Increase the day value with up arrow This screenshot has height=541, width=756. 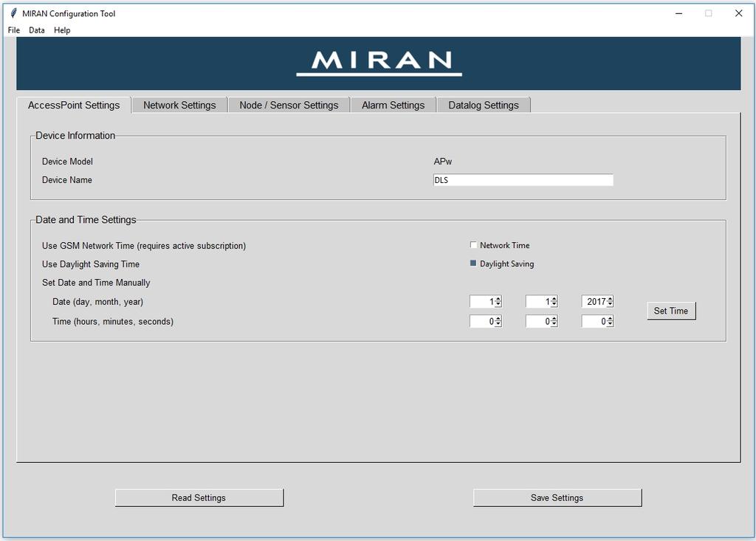[x=498, y=298]
